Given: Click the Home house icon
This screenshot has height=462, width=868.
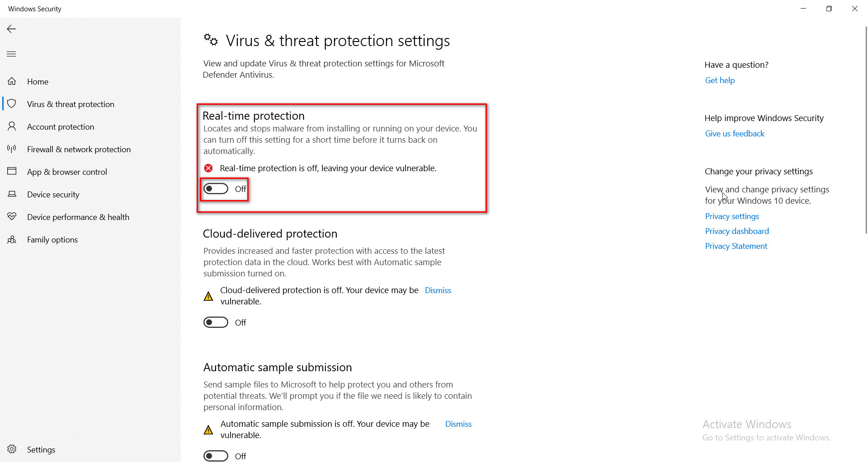Looking at the screenshot, I should click(x=12, y=81).
